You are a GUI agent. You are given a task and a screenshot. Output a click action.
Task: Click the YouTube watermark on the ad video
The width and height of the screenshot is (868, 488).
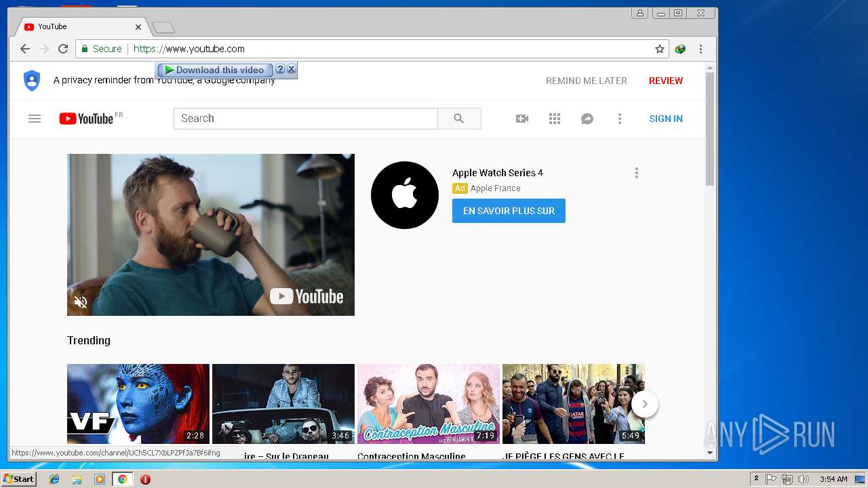(x=307, y=296)
